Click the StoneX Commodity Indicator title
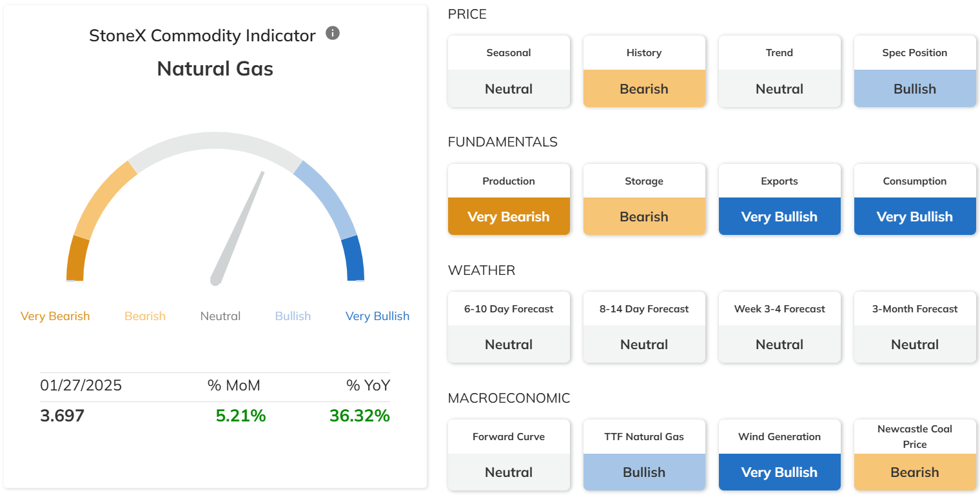Screen dimensions: 980x495 click(x=202, y=35)
